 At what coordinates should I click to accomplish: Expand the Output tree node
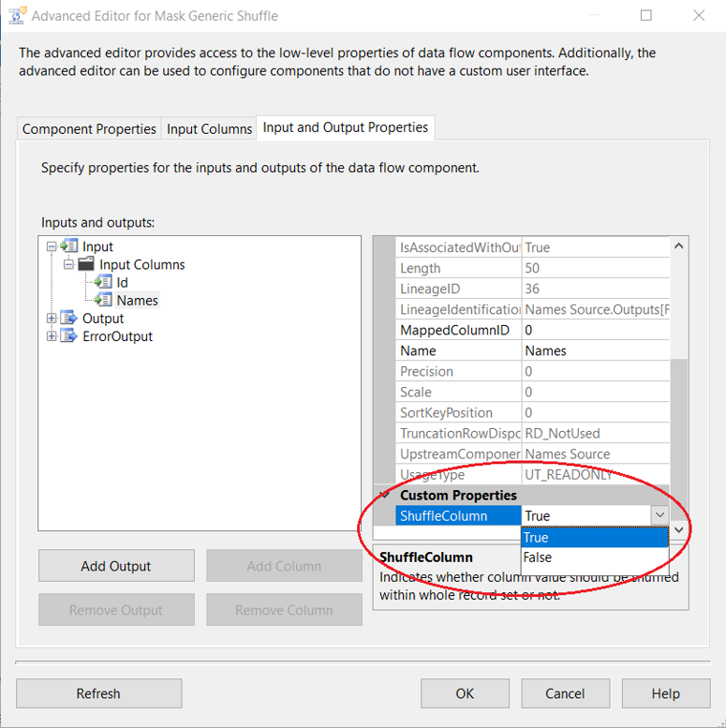pos(52,319)
